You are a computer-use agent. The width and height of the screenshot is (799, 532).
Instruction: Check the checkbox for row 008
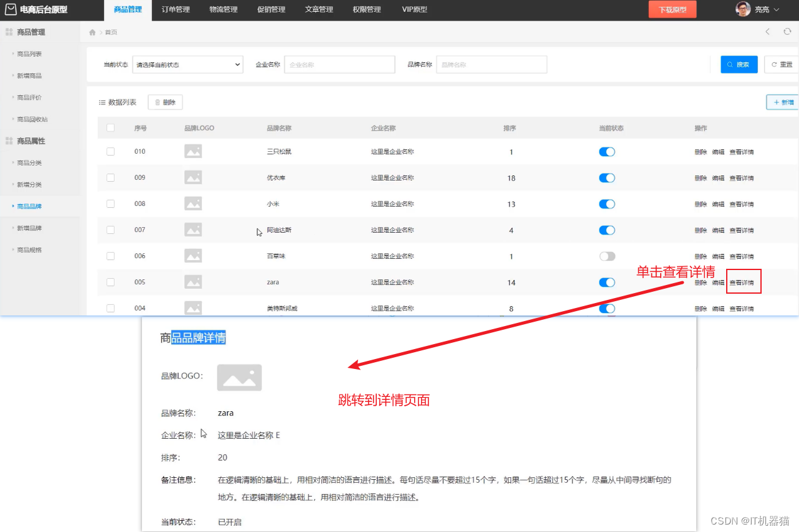tap(111, 203)
